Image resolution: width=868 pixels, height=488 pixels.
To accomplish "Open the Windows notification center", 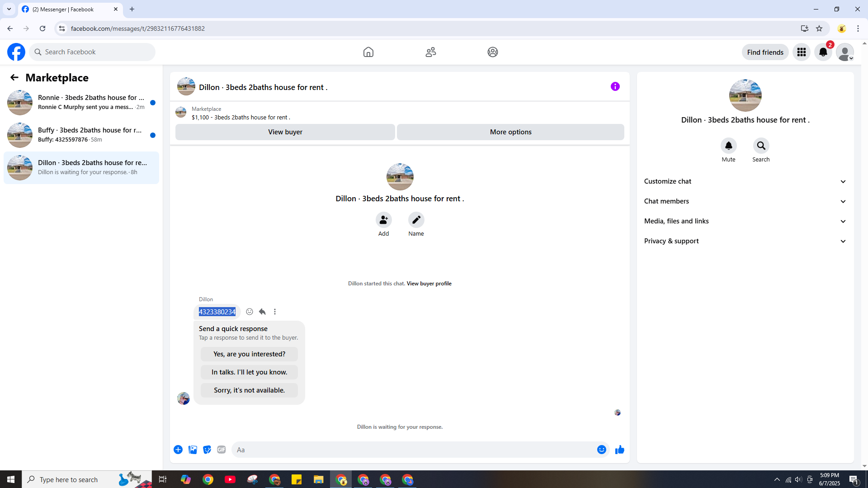I will (854, 479).
